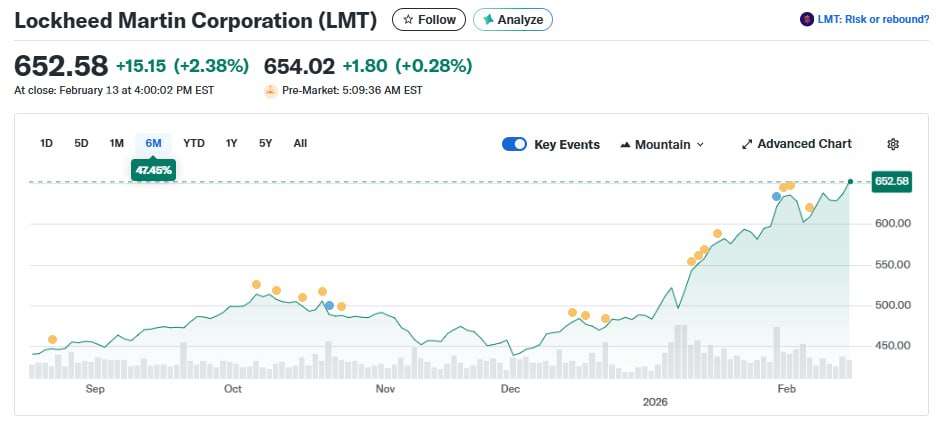The width and height of the screenshot is (936, 426).
Task: Click the Mountain chart type icon
Action: (x=625, y=144)
